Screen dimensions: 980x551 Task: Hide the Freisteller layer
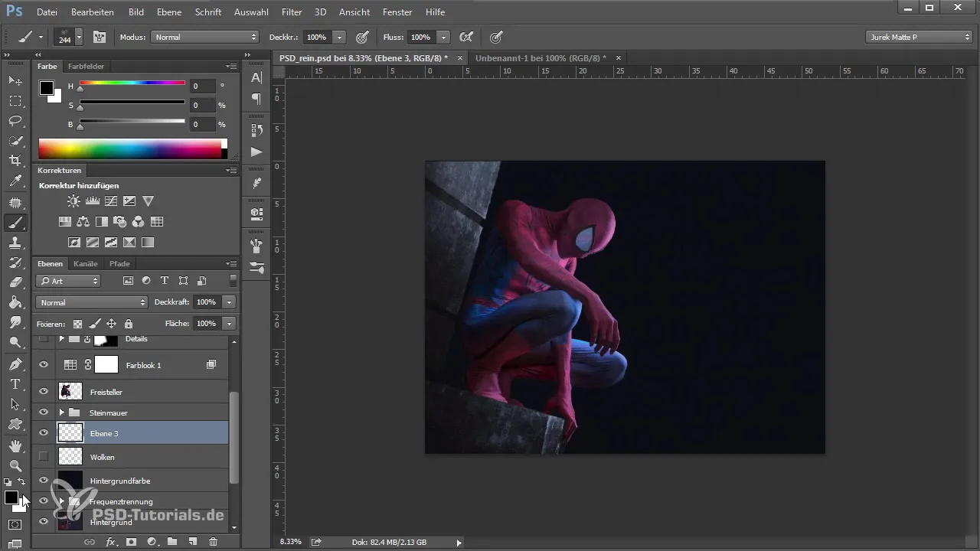click(x=44, y=391)
